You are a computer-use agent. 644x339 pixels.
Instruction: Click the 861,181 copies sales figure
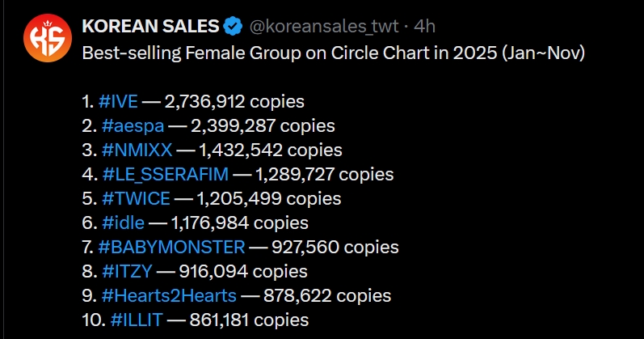pos(248,320)
